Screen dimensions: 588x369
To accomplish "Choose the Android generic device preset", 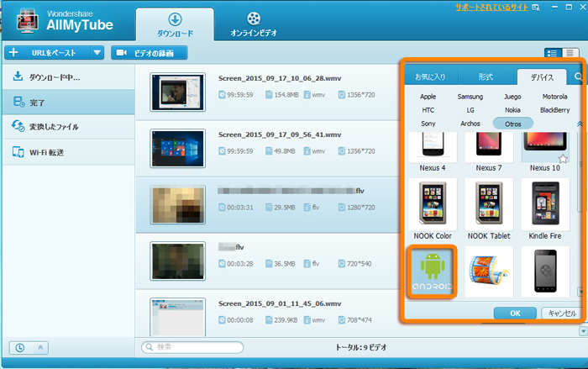I will (x=433, y=271).
